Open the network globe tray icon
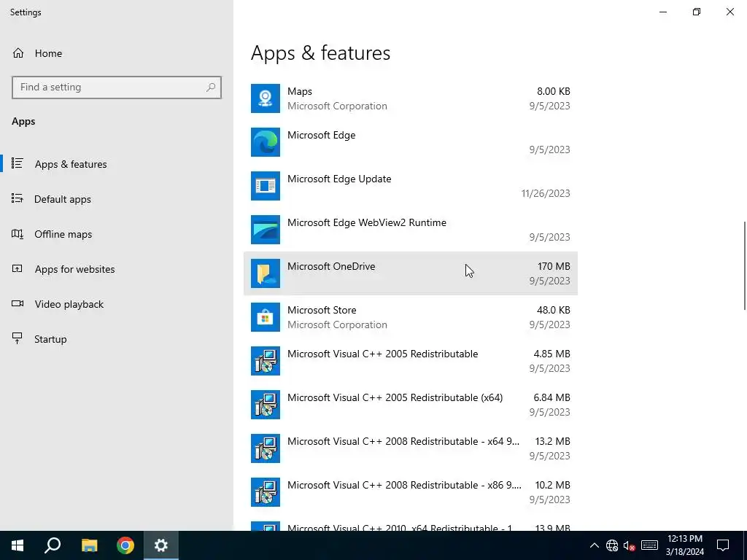 point(612,545)
